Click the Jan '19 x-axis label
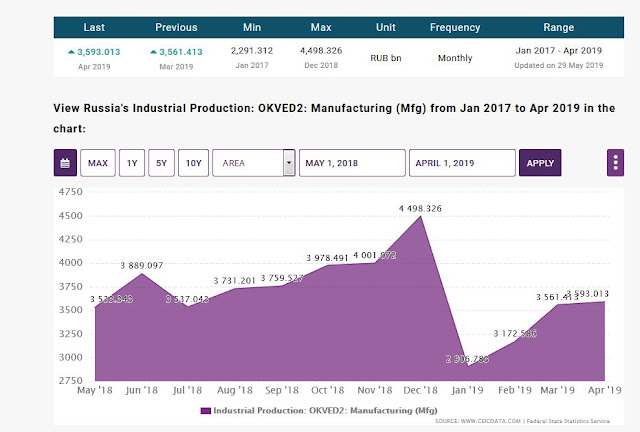The height and width of the screenshot is (432, 640). pos(467,390)
